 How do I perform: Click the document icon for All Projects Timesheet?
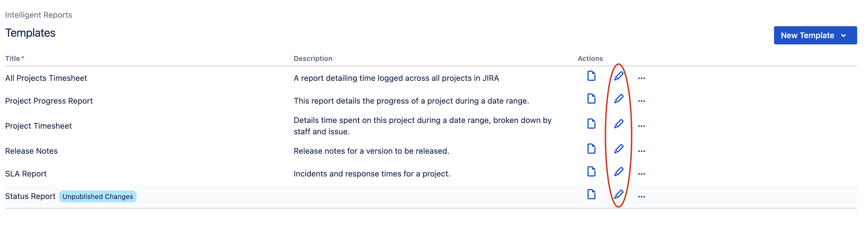point(591,76)
